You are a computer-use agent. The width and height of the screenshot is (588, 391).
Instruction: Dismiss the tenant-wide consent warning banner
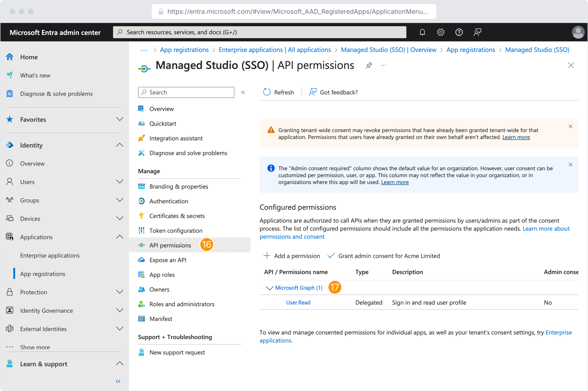(570, 126)
